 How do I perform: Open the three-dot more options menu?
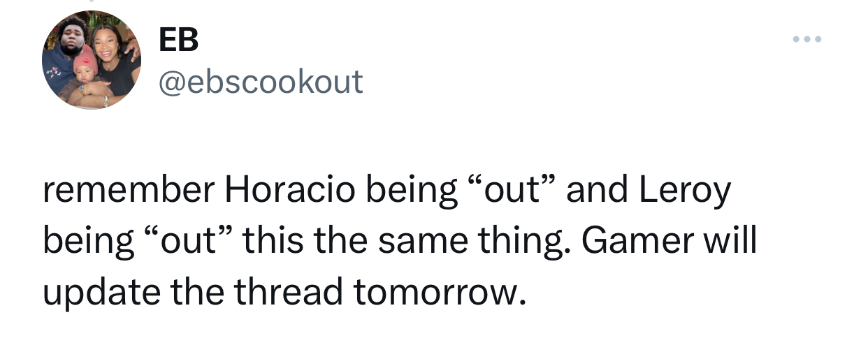click(x=807, y=39)
